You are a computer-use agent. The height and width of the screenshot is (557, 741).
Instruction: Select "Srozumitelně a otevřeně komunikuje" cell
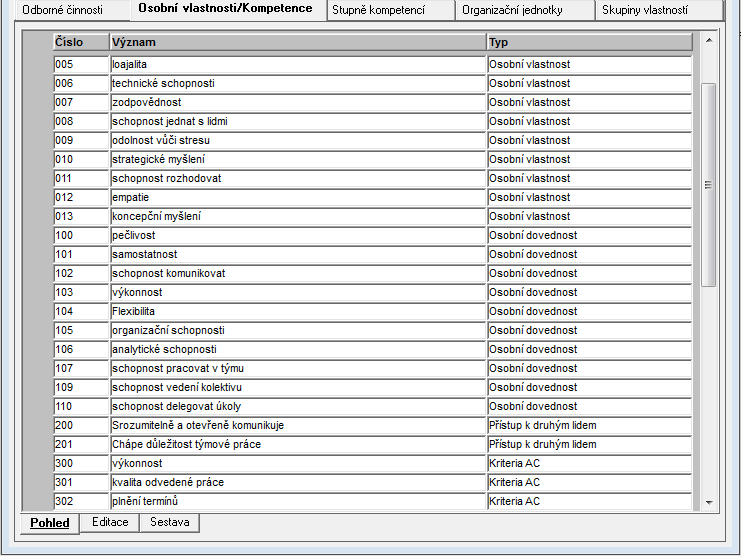[298, 425]
